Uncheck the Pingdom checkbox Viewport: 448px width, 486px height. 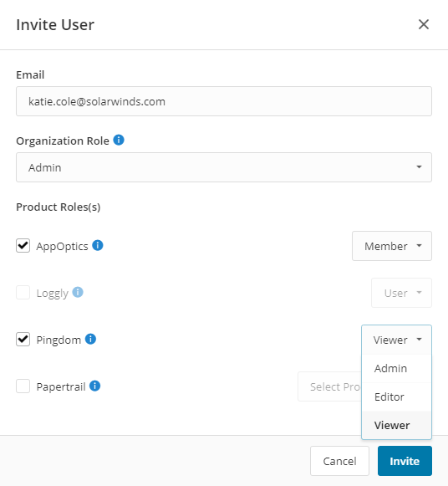(x=23, y=340)
